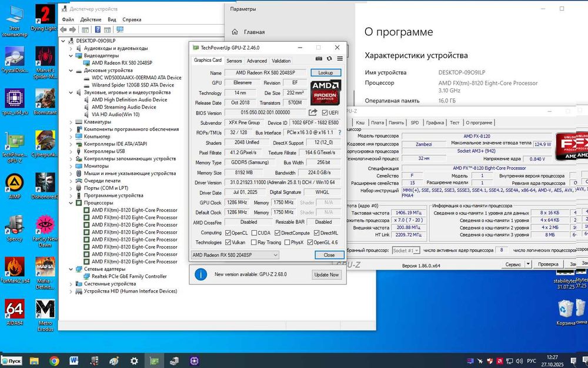Toggle the Vulkan checkbox
Screen dimensions: 588x368
tap(228, 243)
